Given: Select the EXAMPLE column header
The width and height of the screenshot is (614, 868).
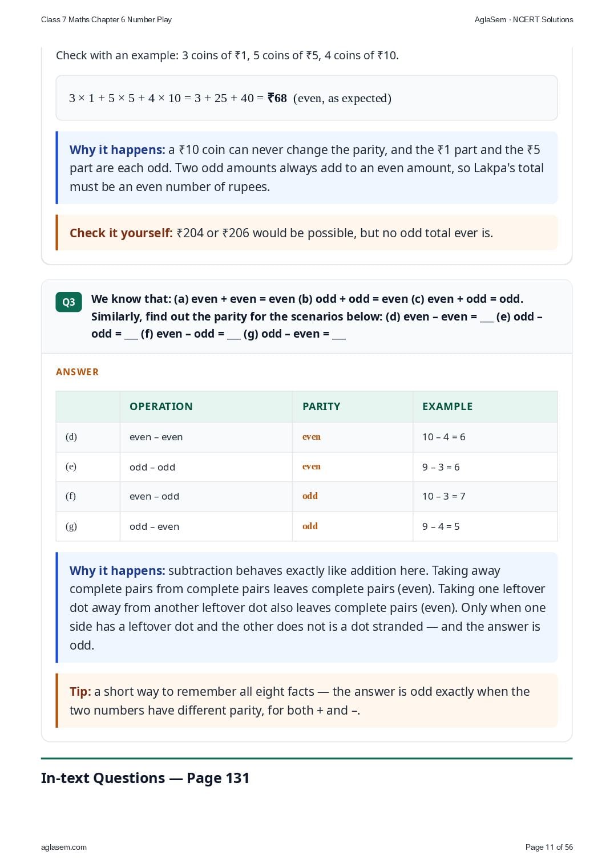Looking at the screenshot, I should point(447,406).
